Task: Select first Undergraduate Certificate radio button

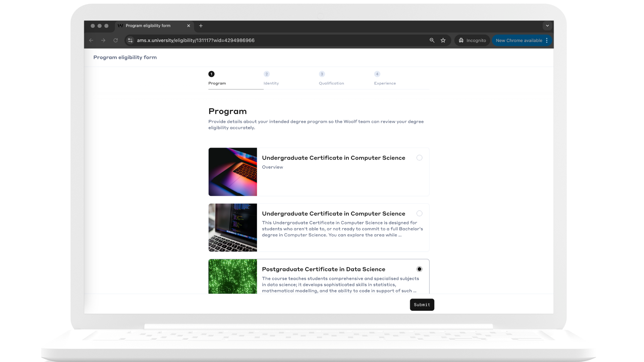Action: (x=419, y=158)
